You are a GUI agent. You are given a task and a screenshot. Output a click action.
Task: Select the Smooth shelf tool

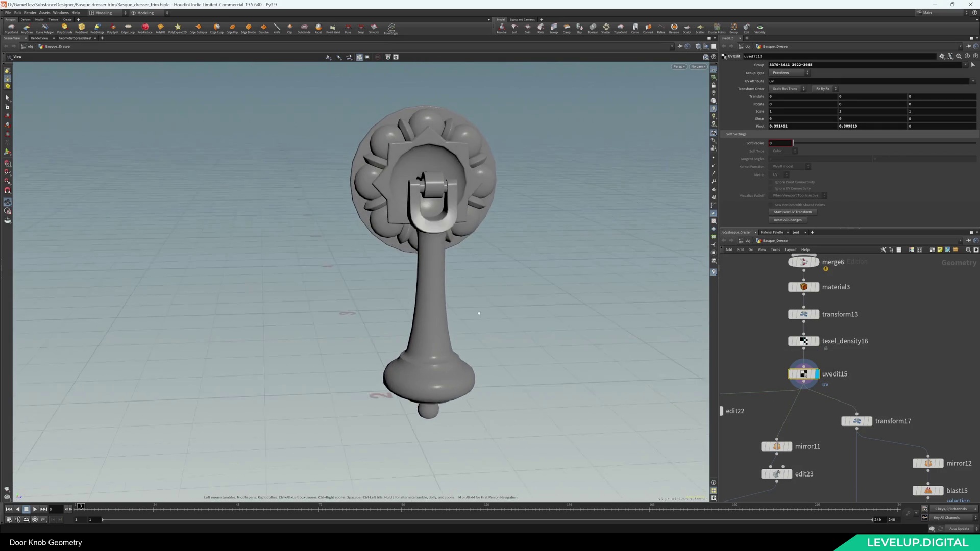click(x=374, y=28)
